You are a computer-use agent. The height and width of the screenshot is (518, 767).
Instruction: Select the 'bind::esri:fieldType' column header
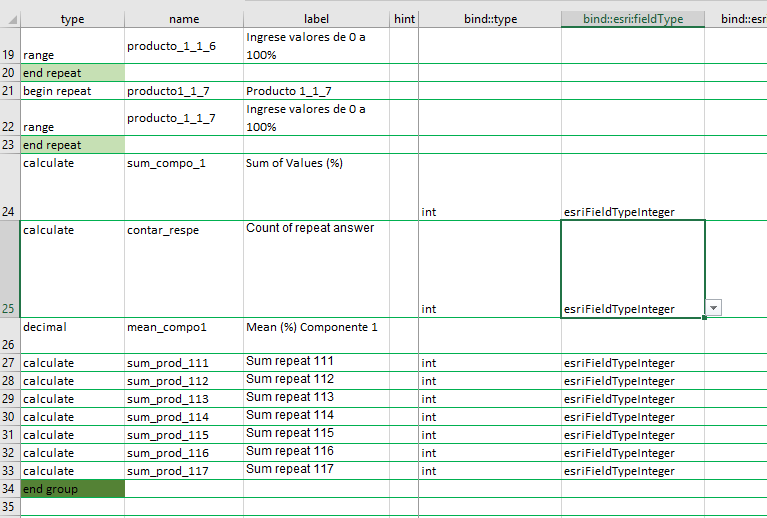[x=633, y=19]
